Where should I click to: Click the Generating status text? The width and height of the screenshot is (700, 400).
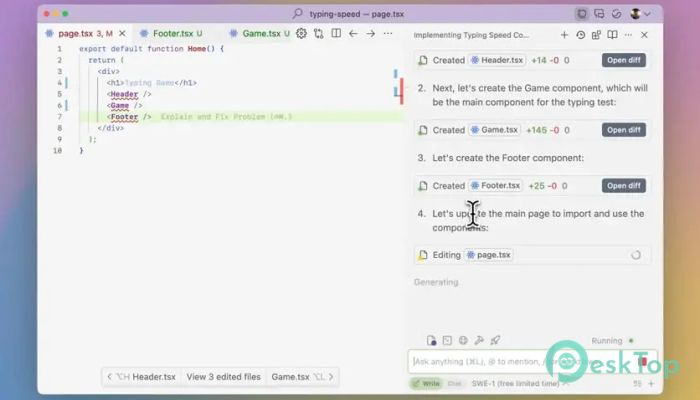click(x=436, y=282)
